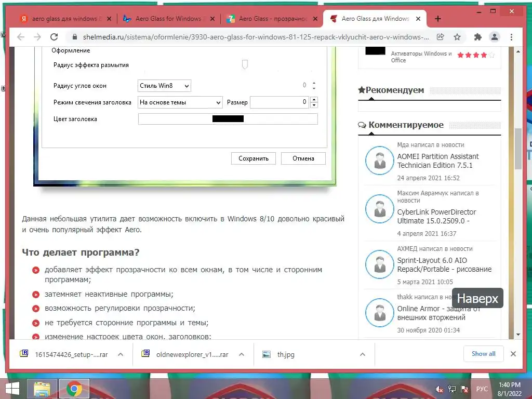
Task: Open 'На основе темы' glow mode dropdown
Action: point(180,102)
